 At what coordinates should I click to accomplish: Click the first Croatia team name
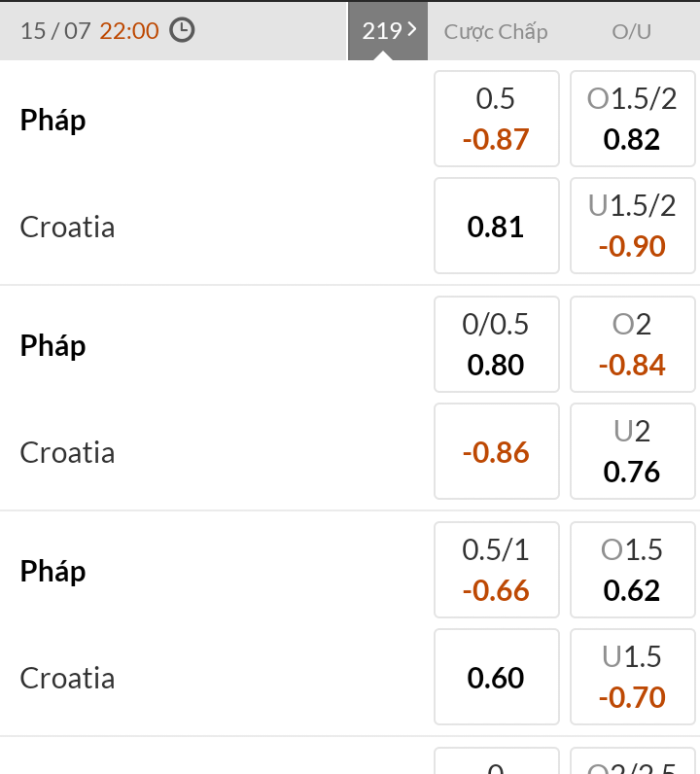[67, 227]
